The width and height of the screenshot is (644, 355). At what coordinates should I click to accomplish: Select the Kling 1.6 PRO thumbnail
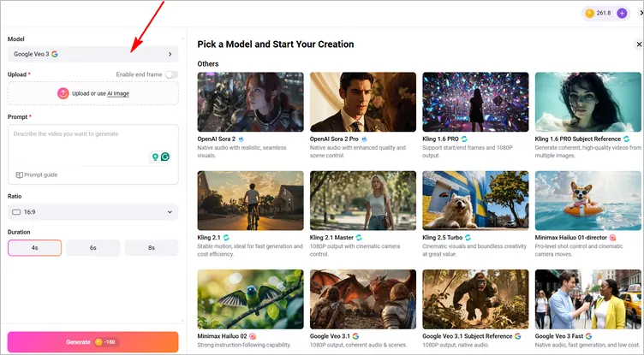pos(475,102)
